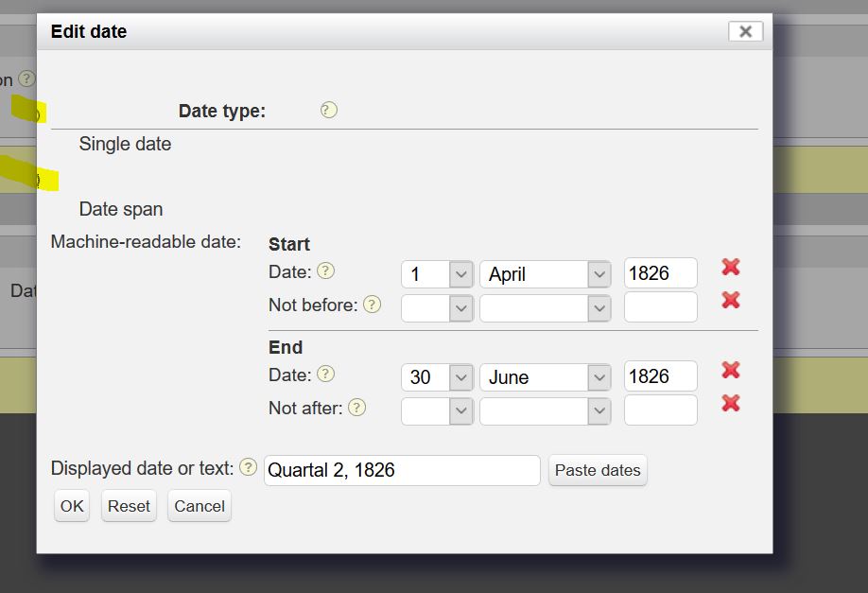This screenshot has height=593, width=868.
Task: Open the Not before day dropdown
Action: (x=438, y=308)
